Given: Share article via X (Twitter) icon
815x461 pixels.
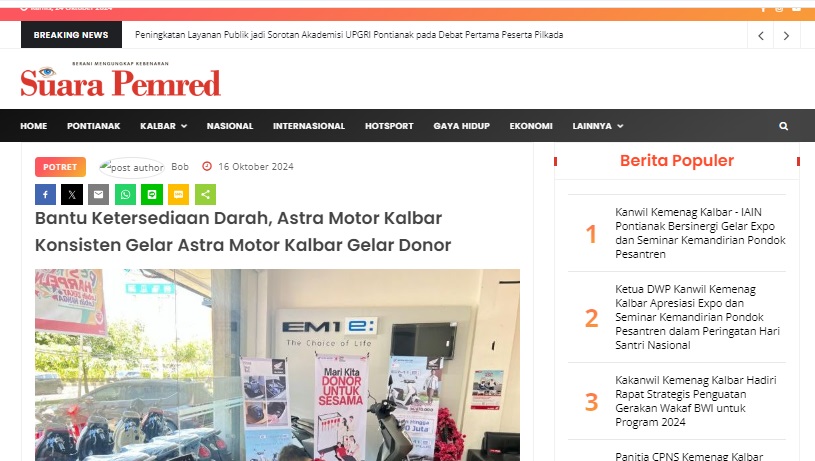Looking at the screenshot, I should [x=72, y=194].
